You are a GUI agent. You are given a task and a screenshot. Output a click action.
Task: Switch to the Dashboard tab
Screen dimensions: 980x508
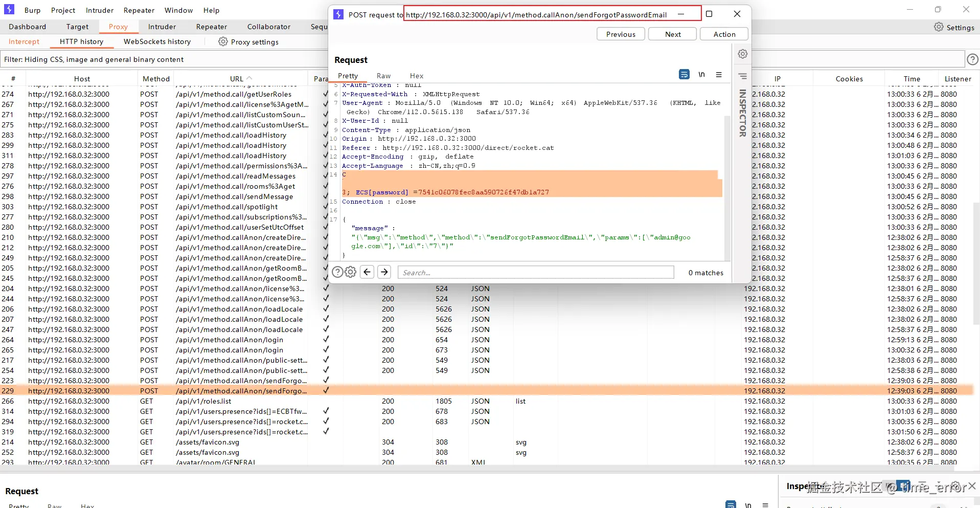[27, 27]
